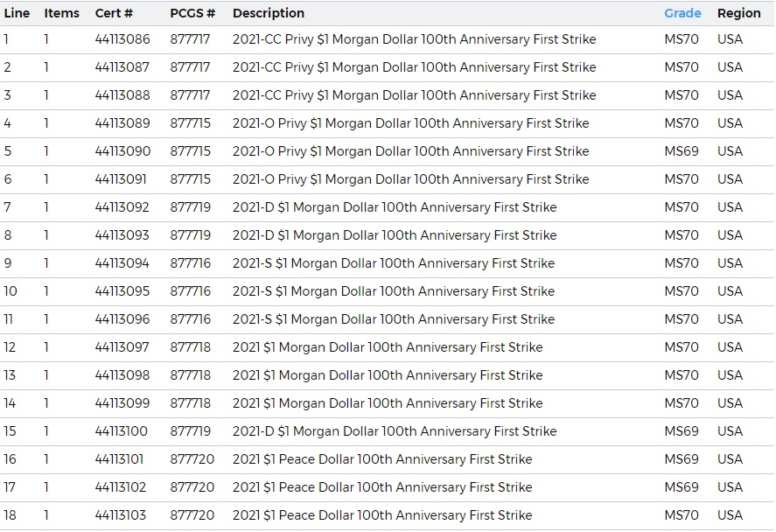Screen dimensions: 776x532
Task: Click the Line column header
Action: [17, 13]
